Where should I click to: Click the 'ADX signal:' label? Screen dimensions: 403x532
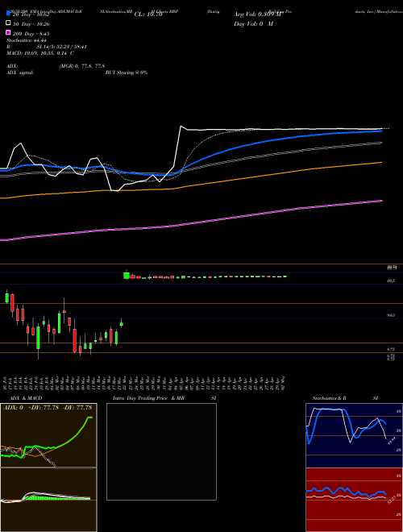pos(19,73)
